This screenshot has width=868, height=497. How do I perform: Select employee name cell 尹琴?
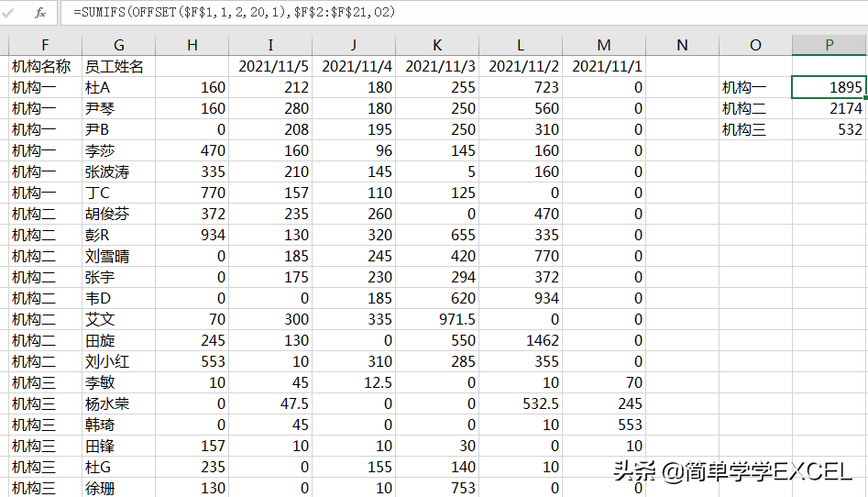pyautogui.click(x=118, y=108)
